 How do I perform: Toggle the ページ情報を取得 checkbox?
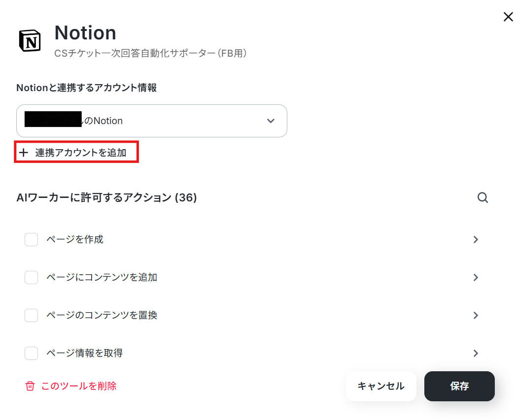[x=31, y=353]
